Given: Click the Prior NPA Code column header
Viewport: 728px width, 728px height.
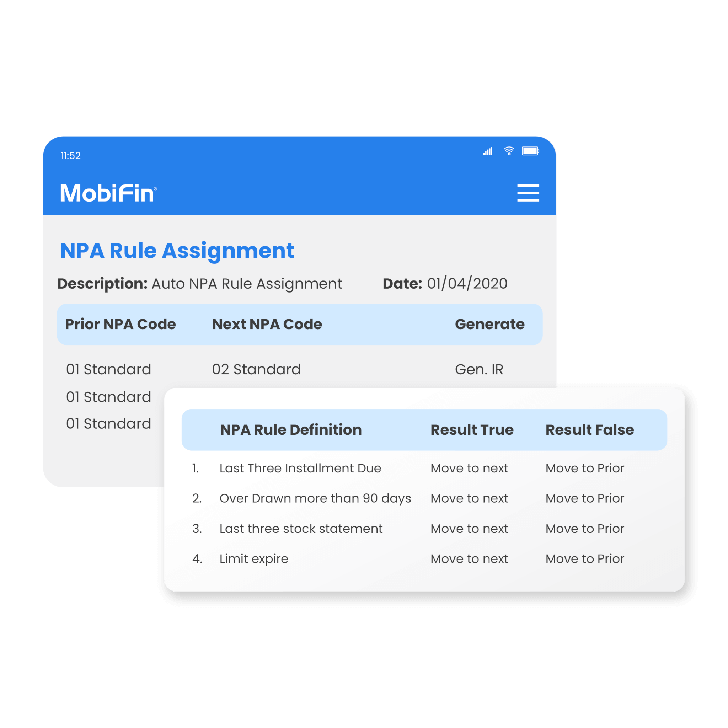Looking at the screenshot, I should point(121,324).
